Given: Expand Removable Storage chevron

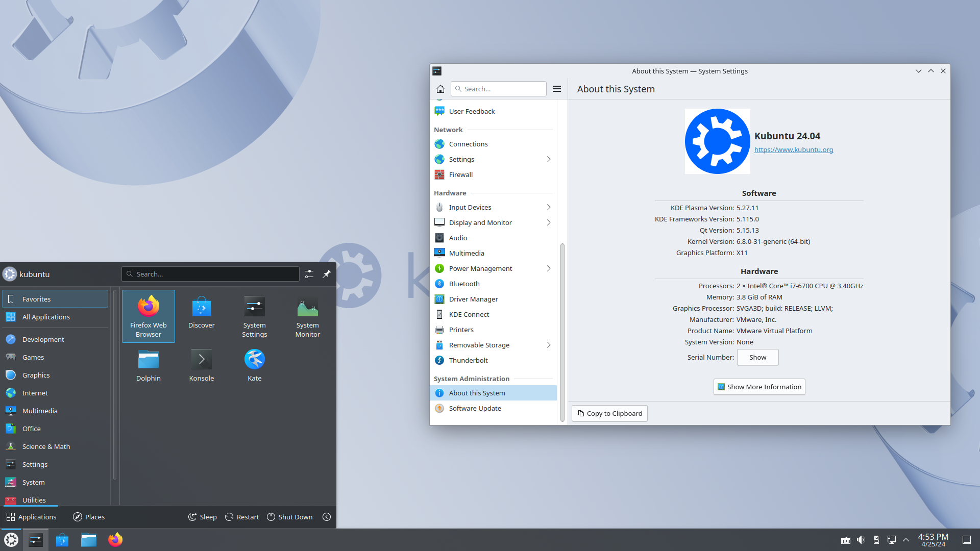Looking at the screenshot, I should [549, 345].
